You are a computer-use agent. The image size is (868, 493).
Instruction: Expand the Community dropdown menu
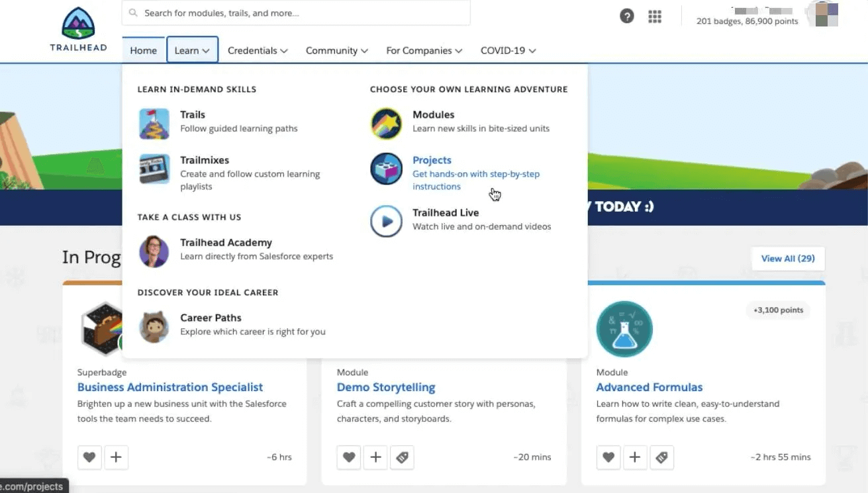pyautogui.click(x=336, y=50)
